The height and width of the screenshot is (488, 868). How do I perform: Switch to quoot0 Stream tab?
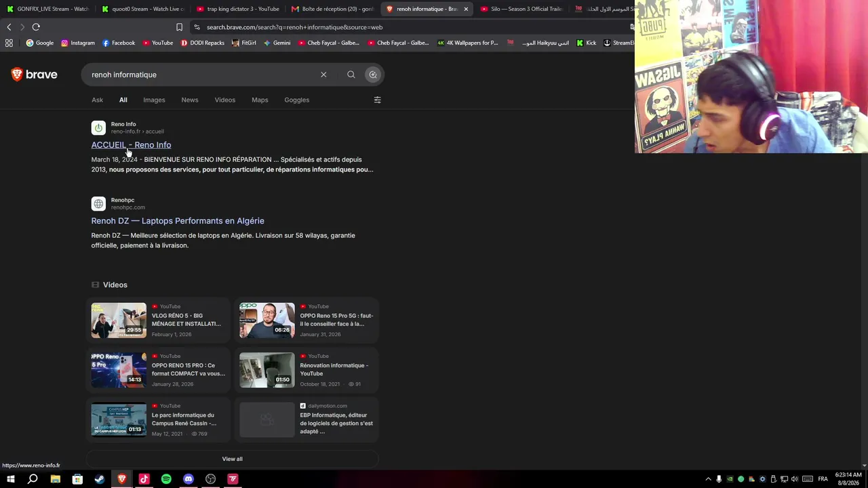(142, 9)
